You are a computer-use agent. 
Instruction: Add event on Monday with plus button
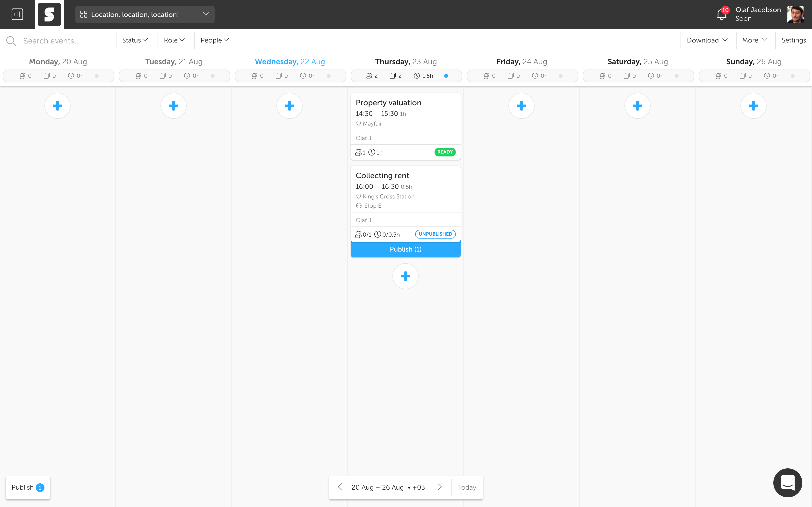pyautogui.click(x=57, y=106)
